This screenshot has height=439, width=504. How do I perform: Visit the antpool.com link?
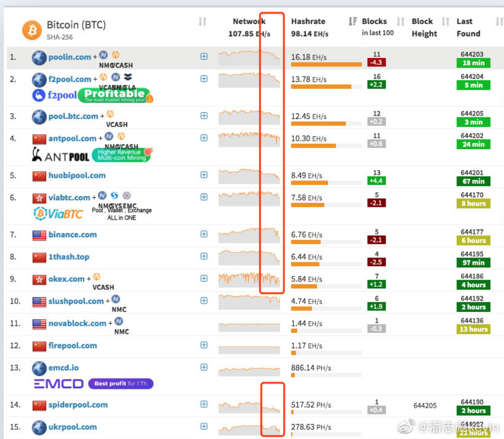[72, 138]
